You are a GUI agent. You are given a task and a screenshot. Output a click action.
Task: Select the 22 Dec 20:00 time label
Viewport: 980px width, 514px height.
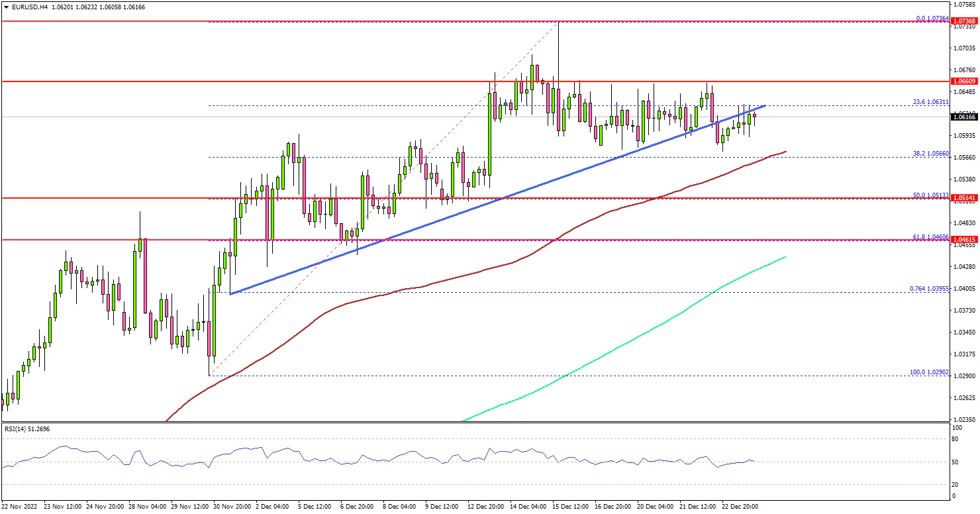click(x=740, y=506)
